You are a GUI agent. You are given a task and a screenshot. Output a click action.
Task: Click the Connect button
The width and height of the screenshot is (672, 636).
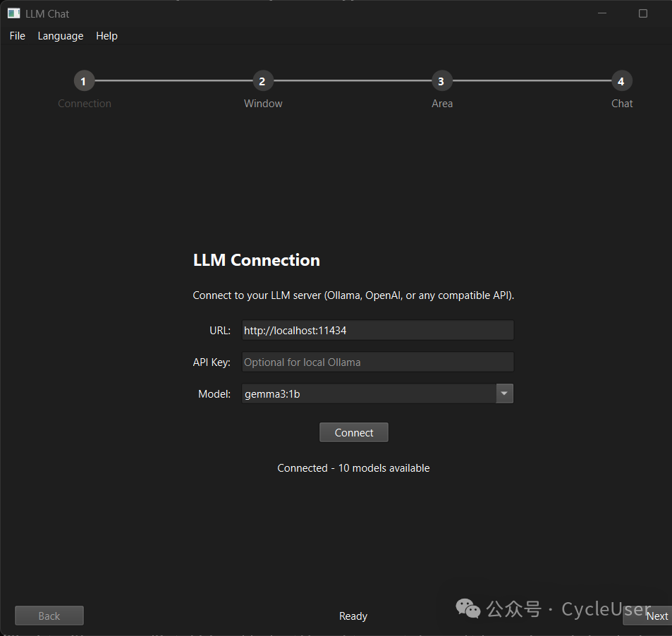click(x=354, y=432)
